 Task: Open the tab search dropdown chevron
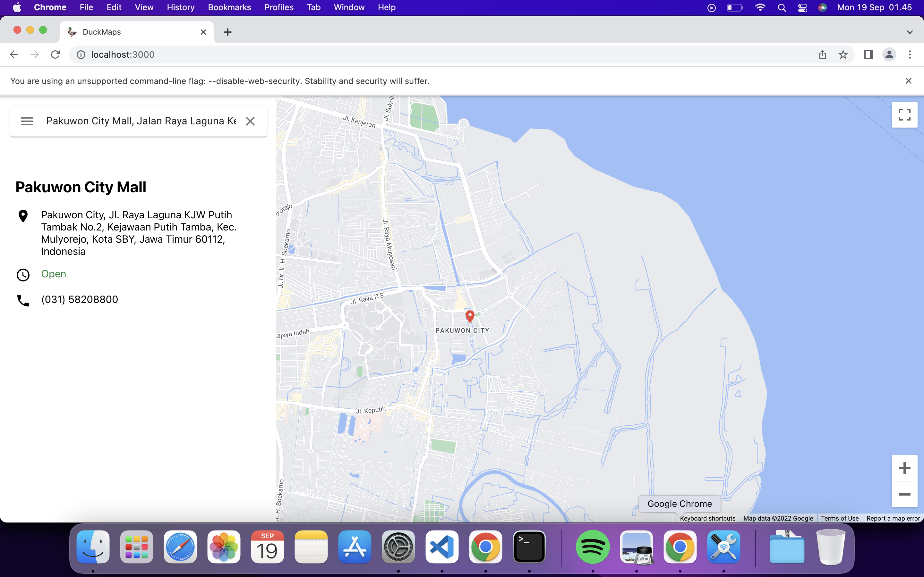tap(910, 32)
